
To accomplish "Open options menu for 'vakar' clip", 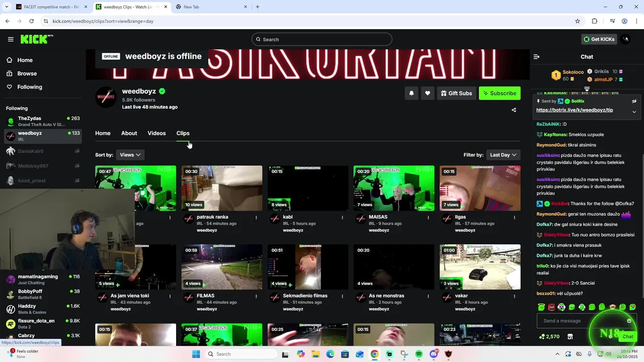I will pos(514,296).
